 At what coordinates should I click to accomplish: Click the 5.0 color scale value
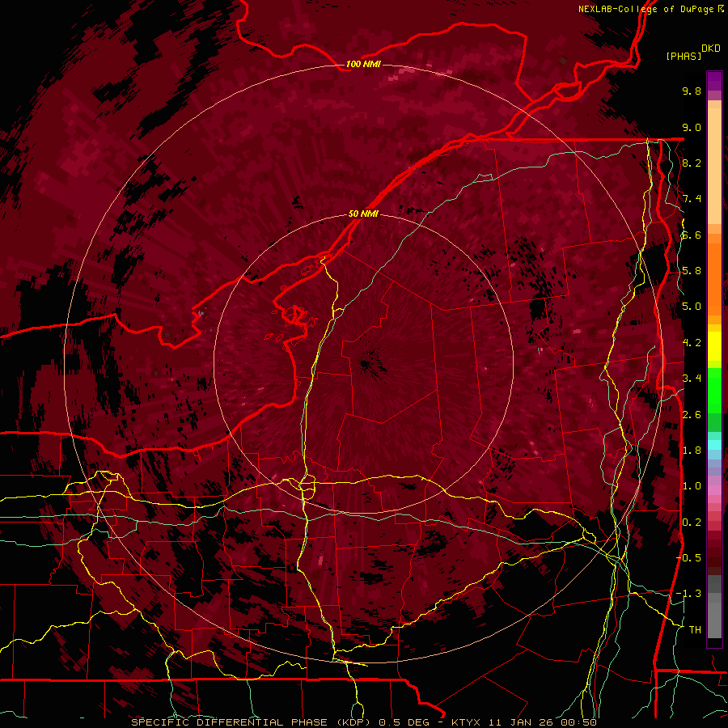click(x=692, y=307)
